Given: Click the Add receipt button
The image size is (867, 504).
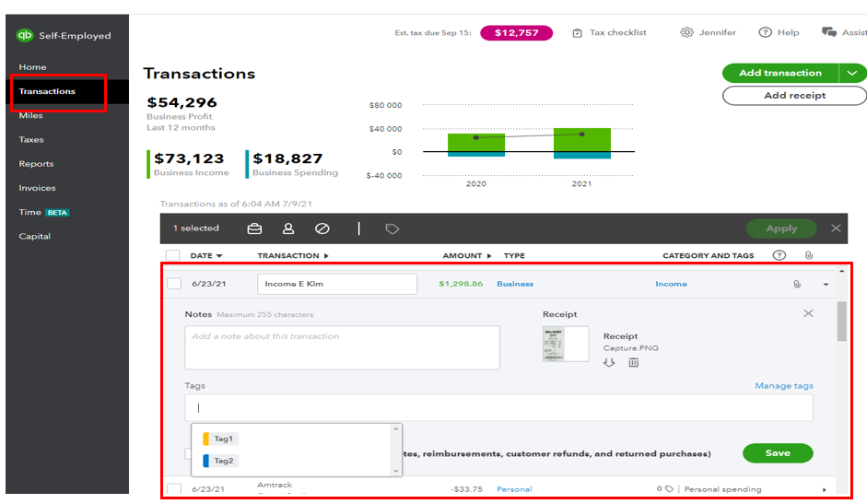Looking at the screenshot, I should point(794,95).
